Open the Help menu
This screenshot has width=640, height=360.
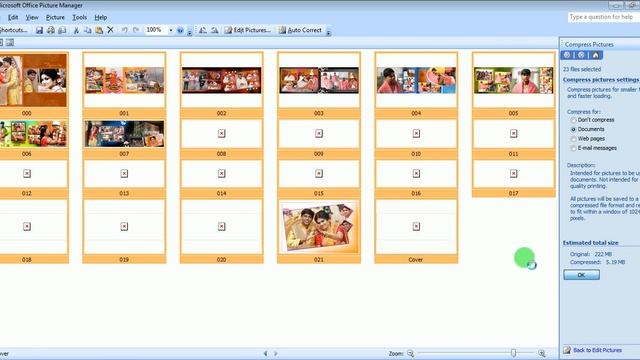click(100, 17)
